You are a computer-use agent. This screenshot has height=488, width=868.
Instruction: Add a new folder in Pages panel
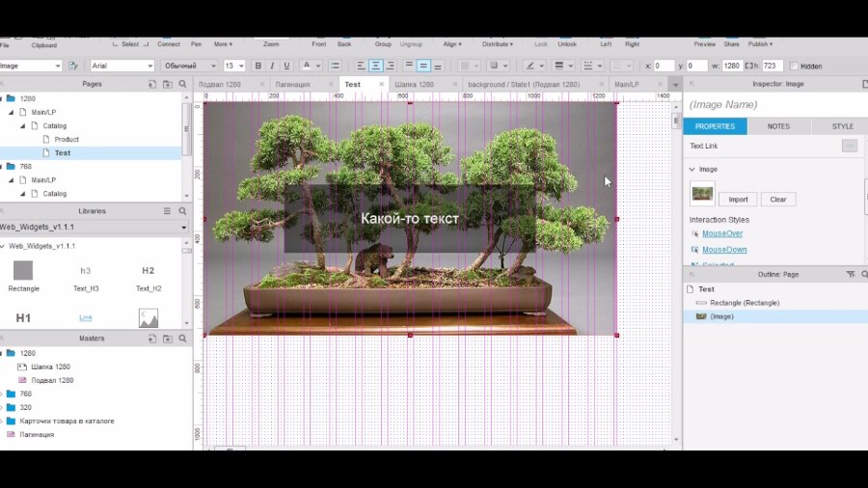(x=168, y=84)
